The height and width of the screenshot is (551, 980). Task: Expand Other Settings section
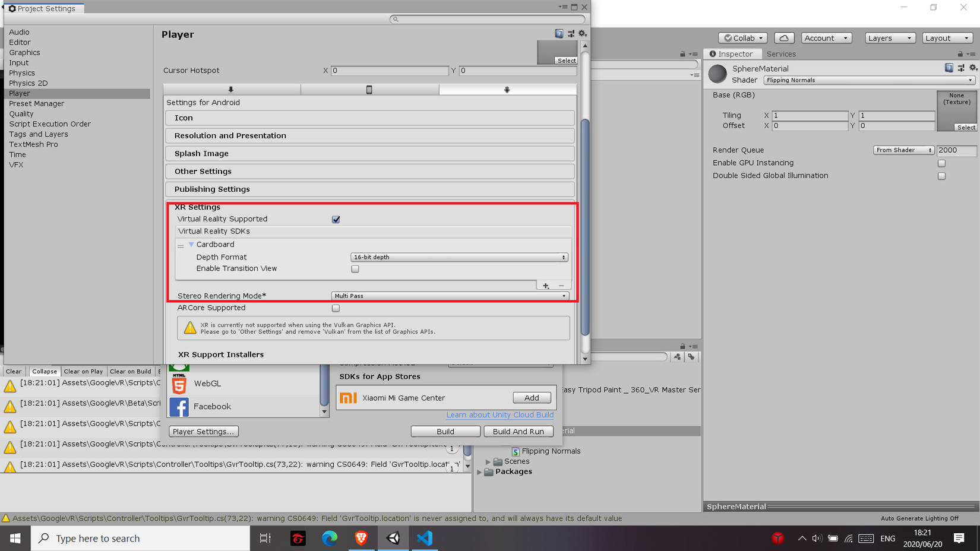[x=370, y=172]
